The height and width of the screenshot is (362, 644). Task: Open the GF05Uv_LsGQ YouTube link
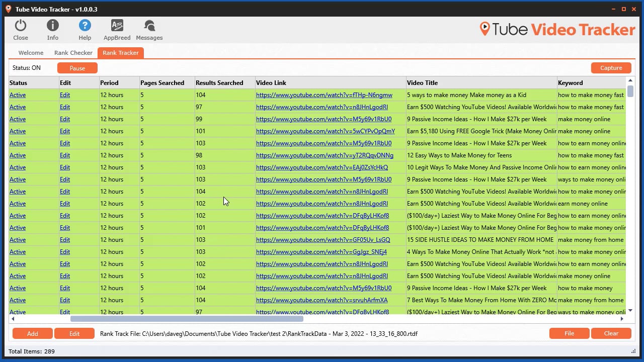point(323,240)
